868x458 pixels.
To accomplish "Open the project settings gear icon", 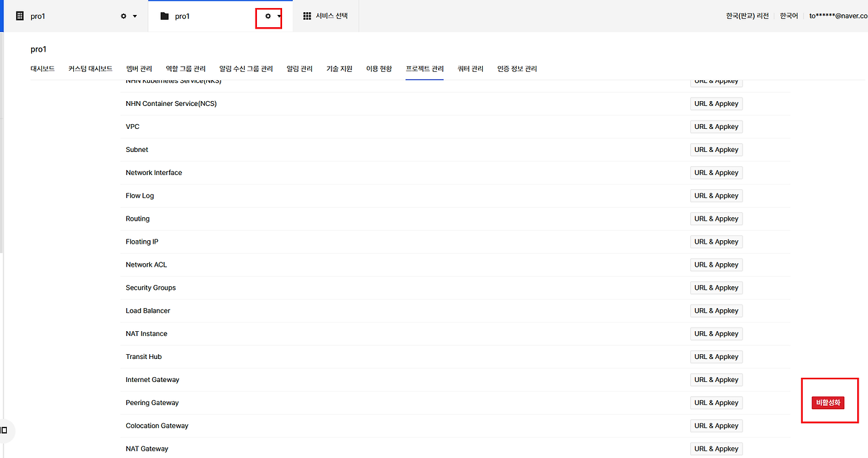I will point(268,16).
